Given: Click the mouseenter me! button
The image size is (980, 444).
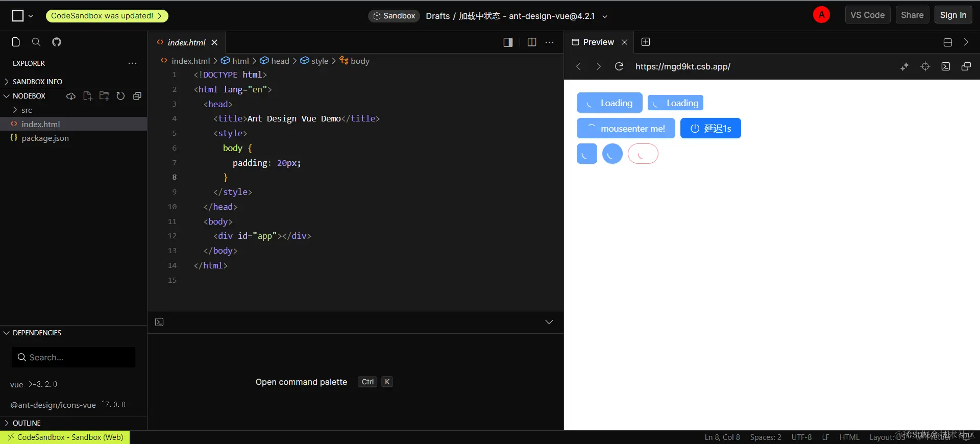Looking at the screenshot, I should 626,128.
